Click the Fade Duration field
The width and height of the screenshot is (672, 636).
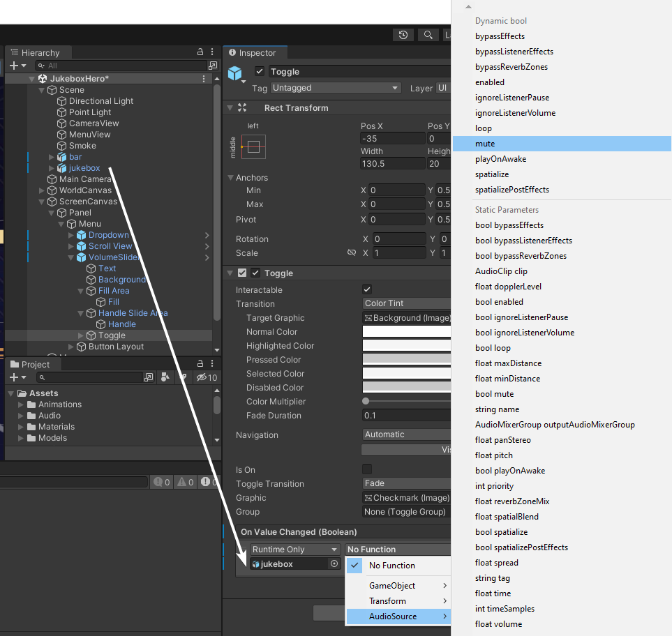point(406,416)
